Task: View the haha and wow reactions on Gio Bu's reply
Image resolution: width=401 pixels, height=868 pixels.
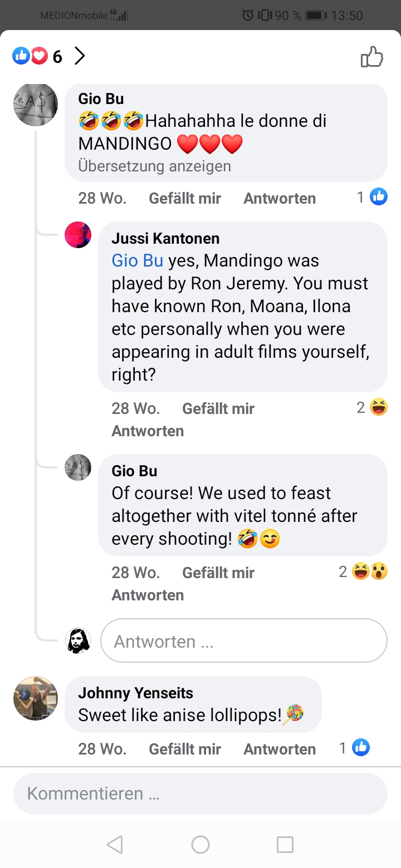Action: point(369,571)
